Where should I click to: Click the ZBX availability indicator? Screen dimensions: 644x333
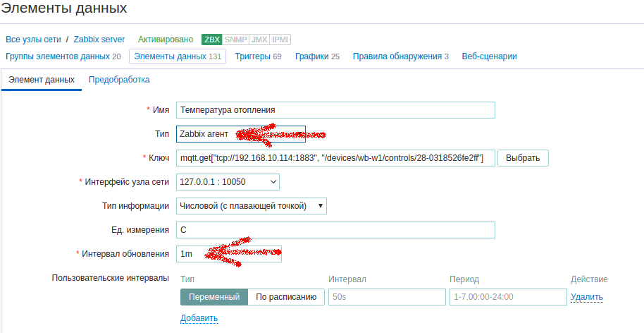point(212,40)
